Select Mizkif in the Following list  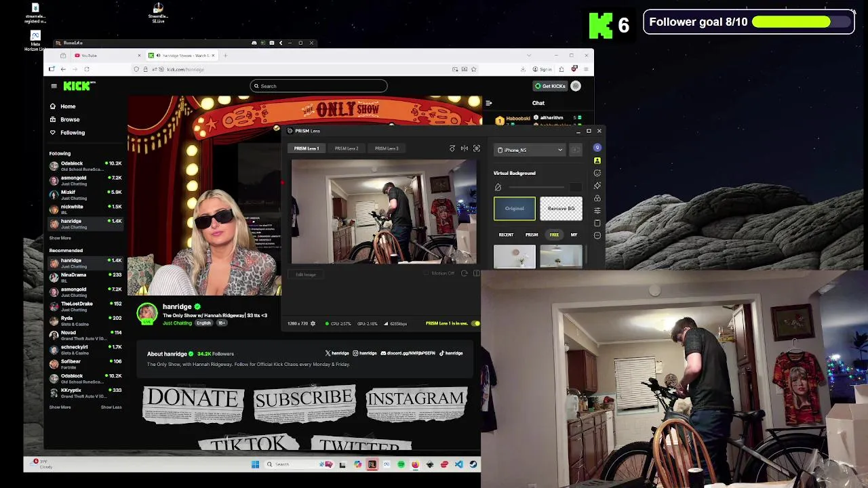(85, 195)
